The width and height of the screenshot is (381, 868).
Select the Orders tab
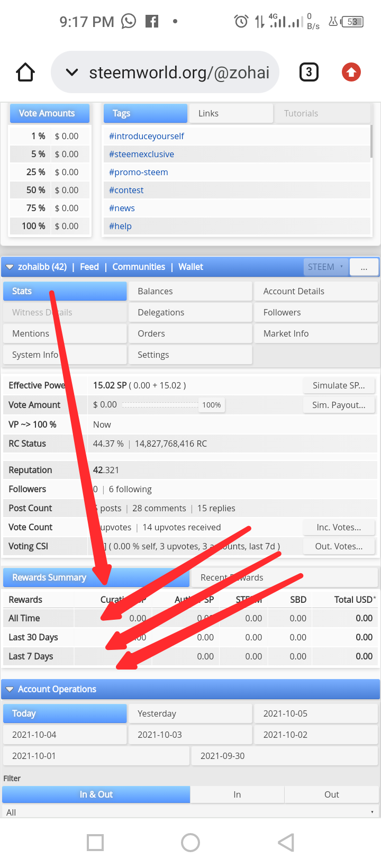[x=190, y=333]
